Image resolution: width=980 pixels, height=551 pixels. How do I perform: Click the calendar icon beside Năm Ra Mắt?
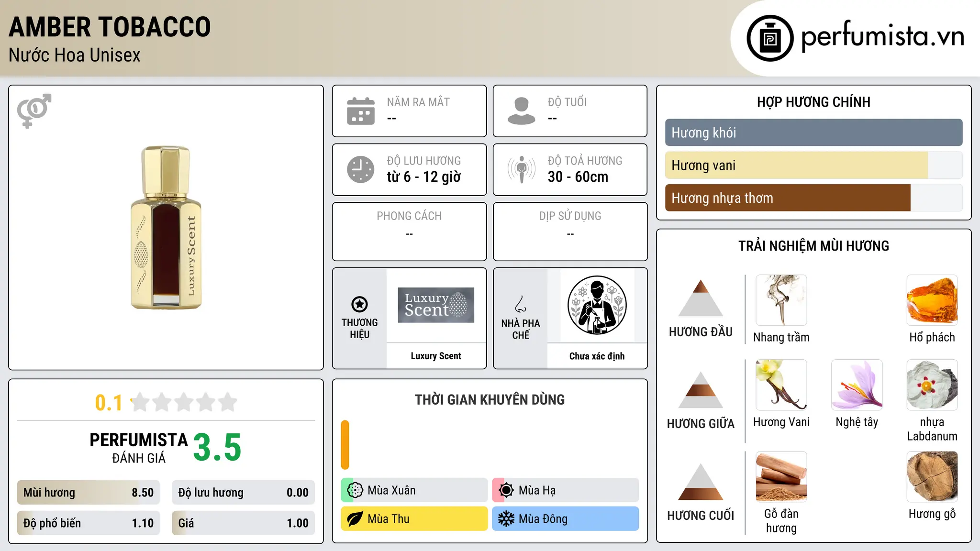361,111
